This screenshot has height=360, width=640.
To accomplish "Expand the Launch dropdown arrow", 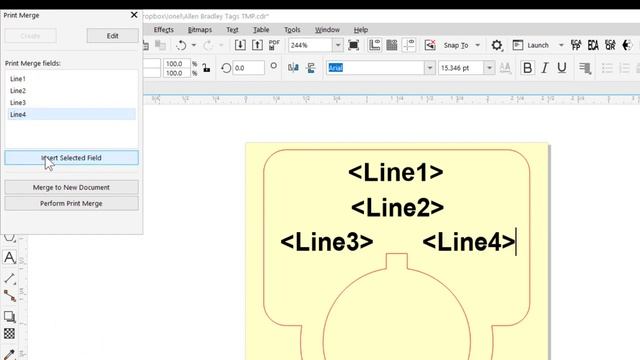I will click(x=561, y=45).
